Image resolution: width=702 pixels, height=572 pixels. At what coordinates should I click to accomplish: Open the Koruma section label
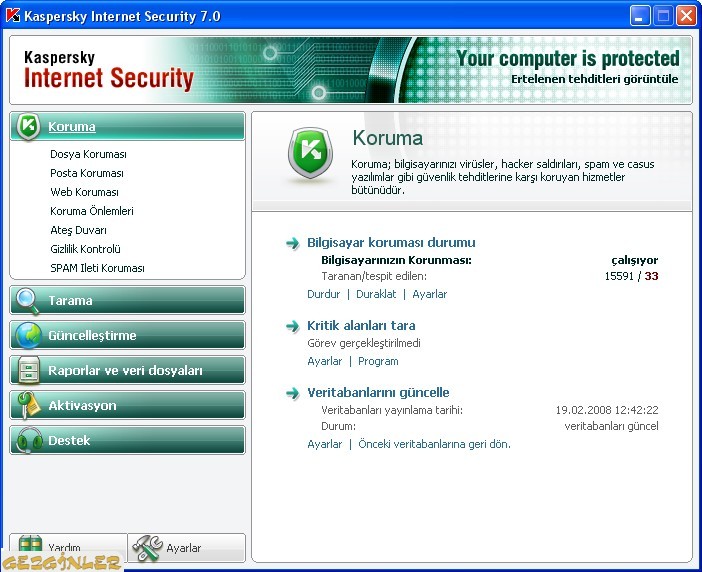point(72,127)
